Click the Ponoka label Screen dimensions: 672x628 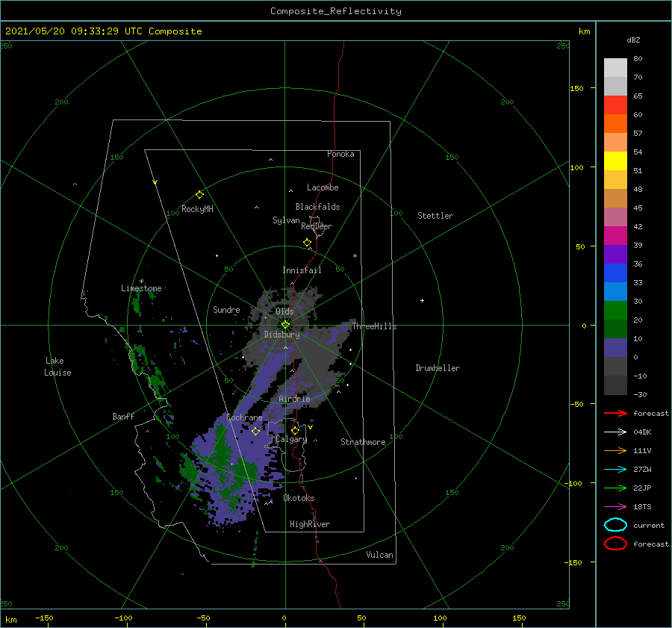point(340,154)
